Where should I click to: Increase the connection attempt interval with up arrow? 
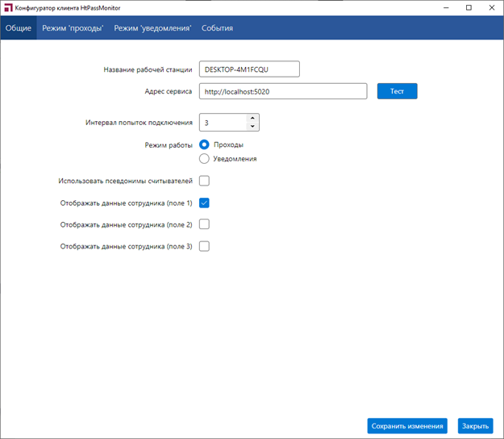(x=252, y=118)
